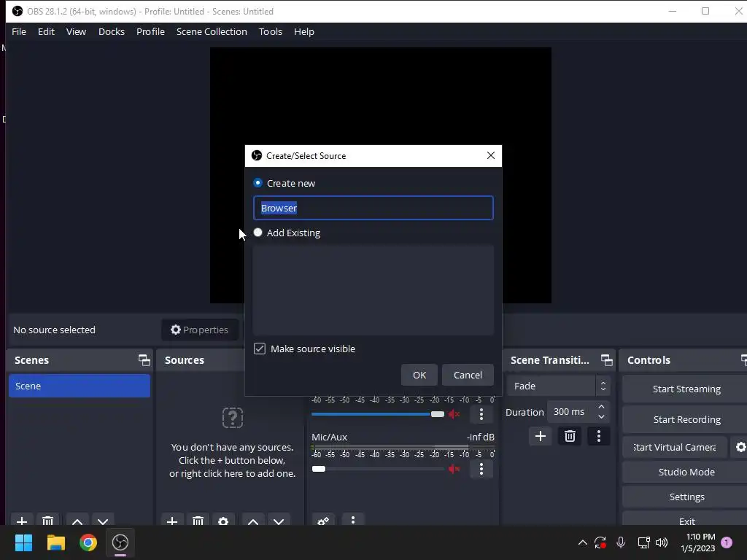Open the Tools menu
The image size is (747, 560).
coord(271,31)
